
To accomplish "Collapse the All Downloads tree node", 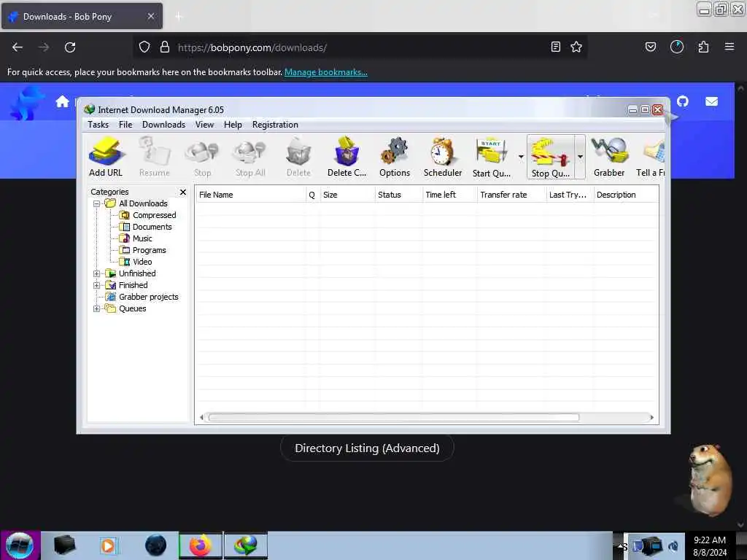I will [97, 204].
